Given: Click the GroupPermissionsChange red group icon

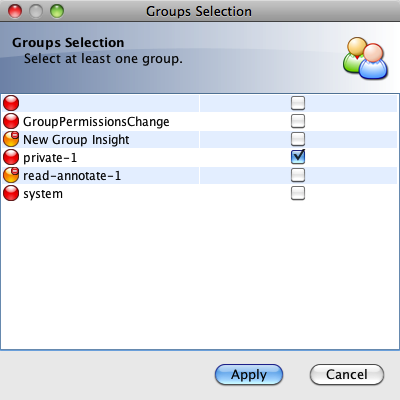Looking at the screenshot, I should click(11, 121).
